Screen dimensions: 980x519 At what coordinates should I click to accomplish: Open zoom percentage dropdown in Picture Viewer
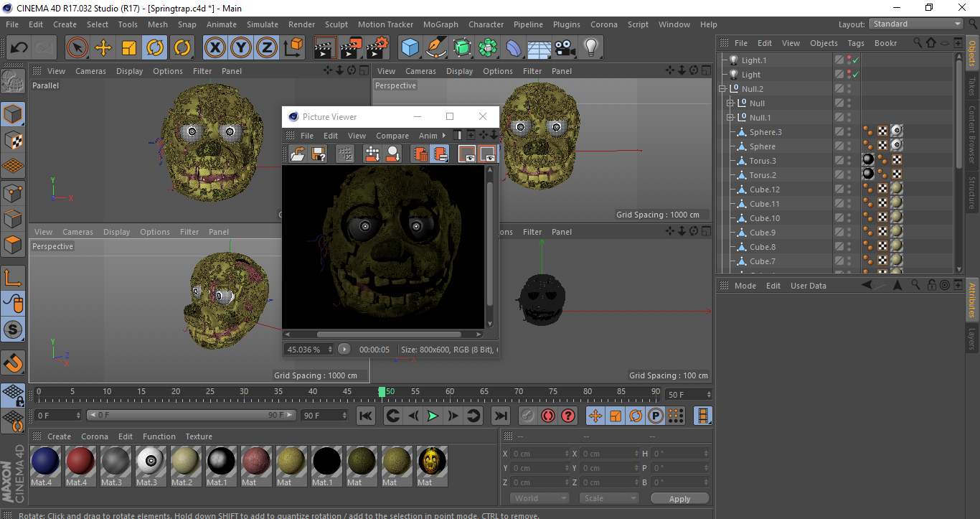[310, 350]
